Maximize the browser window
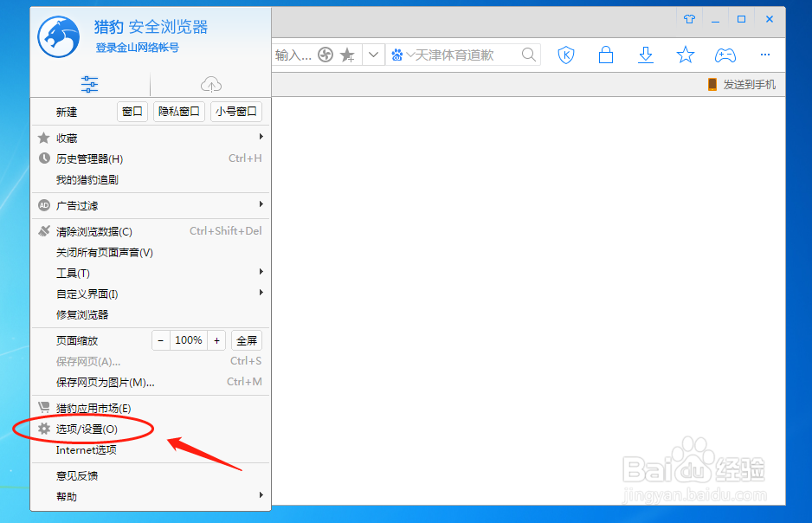812x523 pixels. click(x=742, y=19)
